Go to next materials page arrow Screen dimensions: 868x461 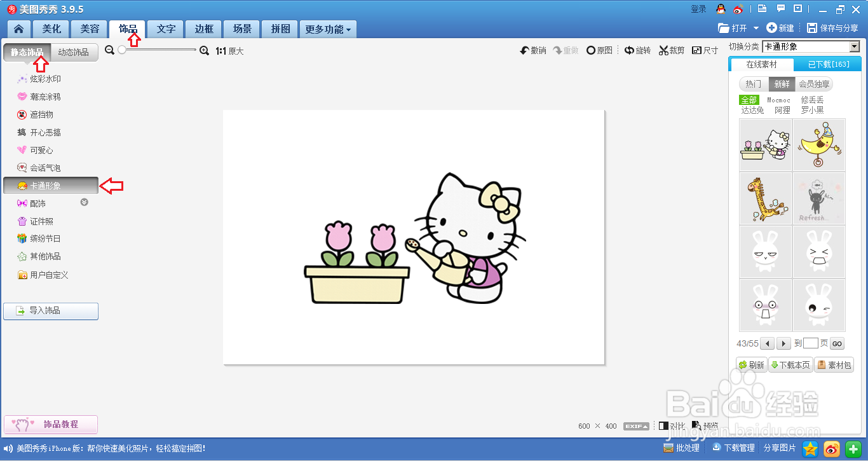tap(783, 343)
